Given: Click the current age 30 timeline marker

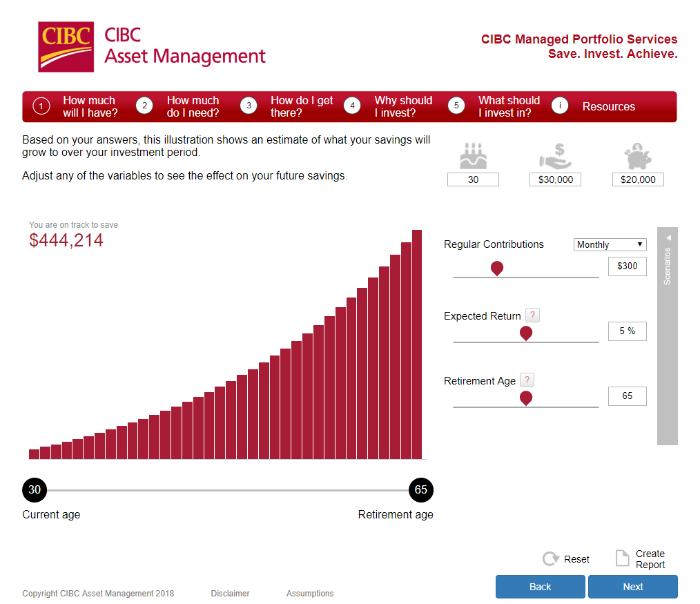Looking at the screenshot, I should (x=35, y=489).
